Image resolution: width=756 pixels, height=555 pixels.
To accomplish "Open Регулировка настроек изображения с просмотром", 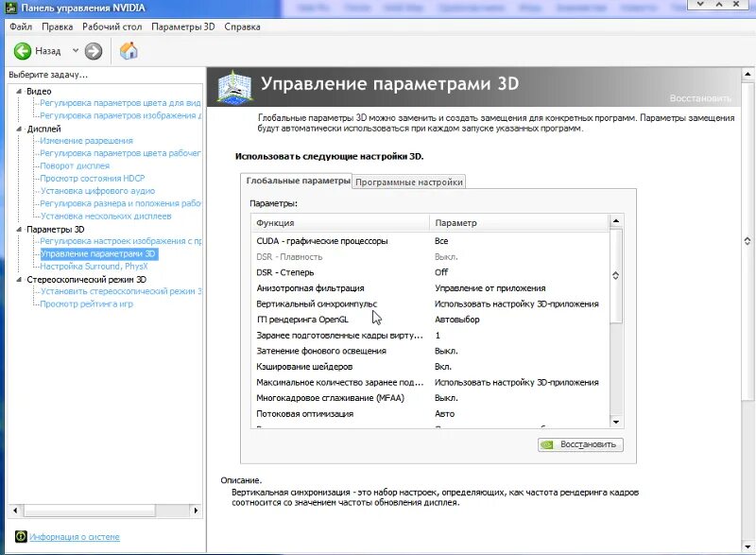I will click(x=121, y=240).
